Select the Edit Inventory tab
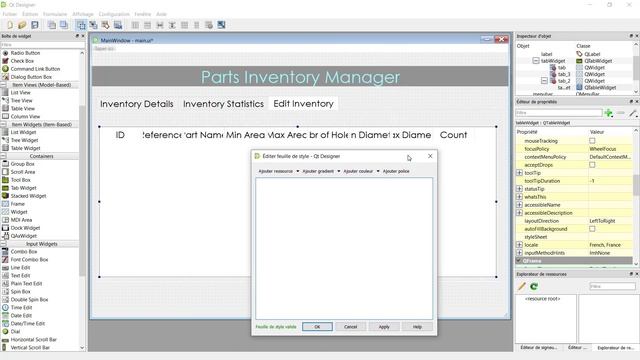This screenshot has width=640, height=360. point(303,104)
